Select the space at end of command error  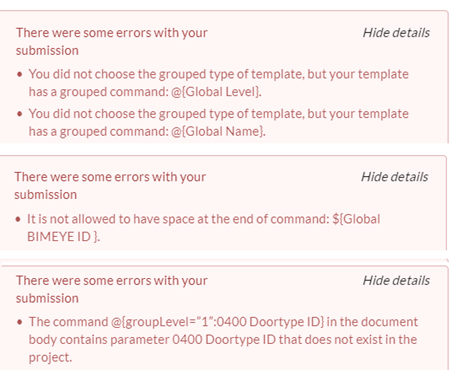pos(203,228)
